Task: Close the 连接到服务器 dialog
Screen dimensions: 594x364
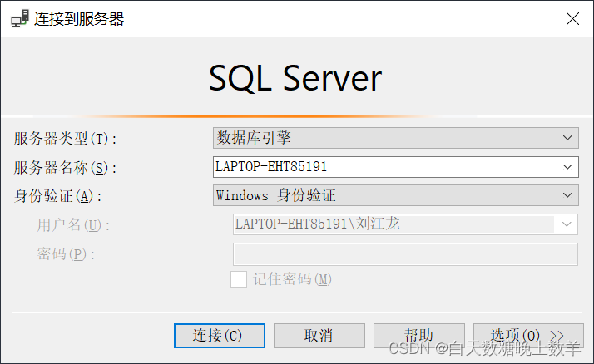Action: click(572, 18)
